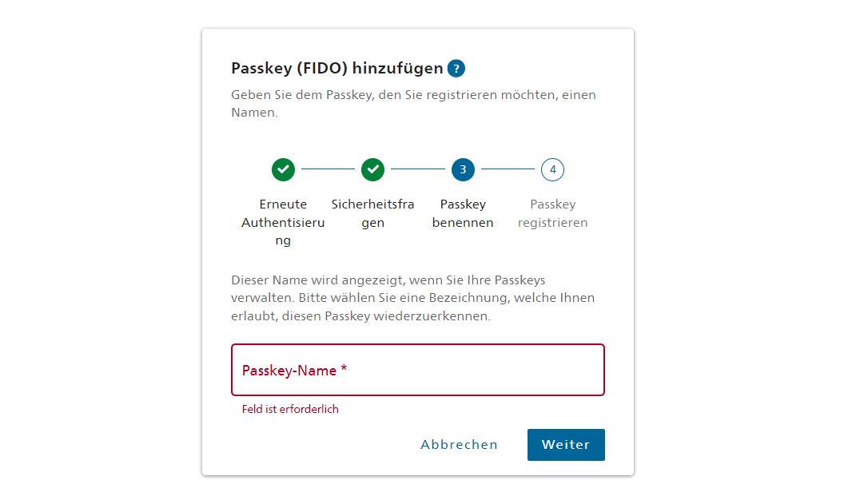Click the Sicherheitsfragen step label
Screen dimensions: 856x504
373,213
